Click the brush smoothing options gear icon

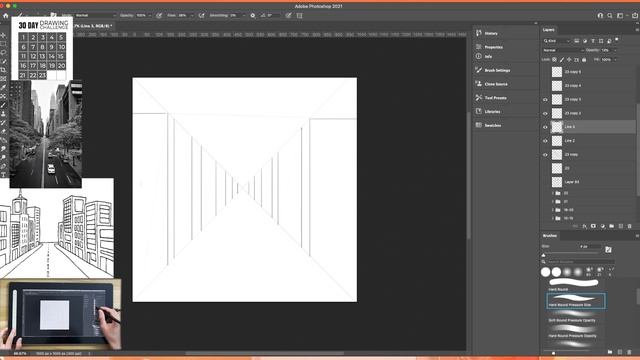coord(253,16)
